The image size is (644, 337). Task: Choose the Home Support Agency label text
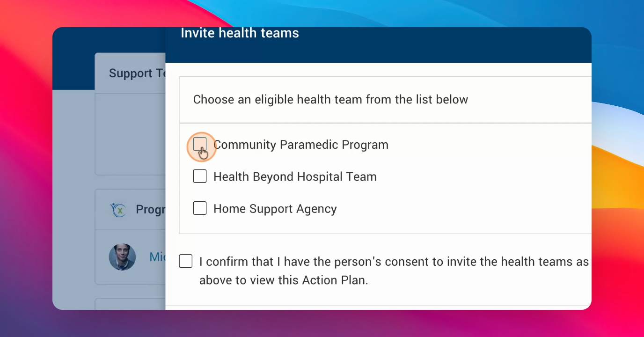275,209
